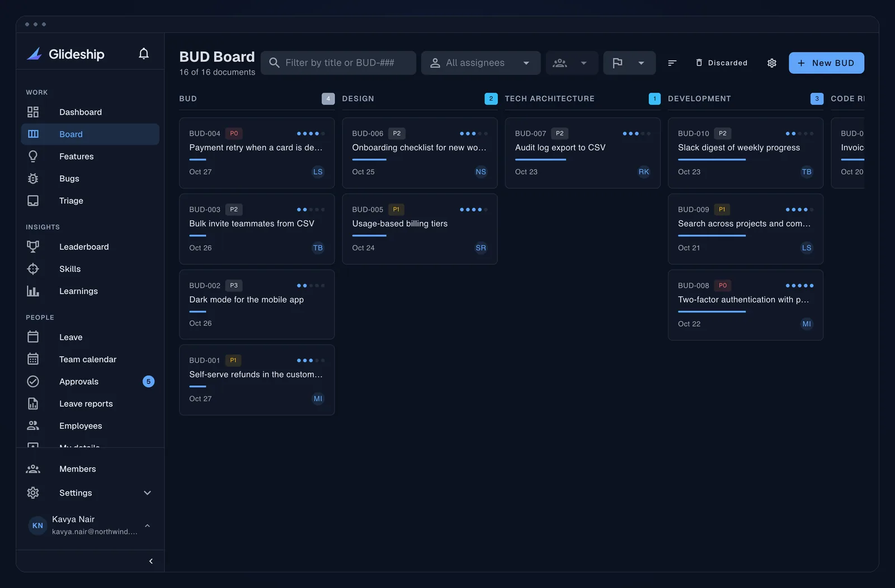
Task: Navigate to Triage
Action: [90, 201]
